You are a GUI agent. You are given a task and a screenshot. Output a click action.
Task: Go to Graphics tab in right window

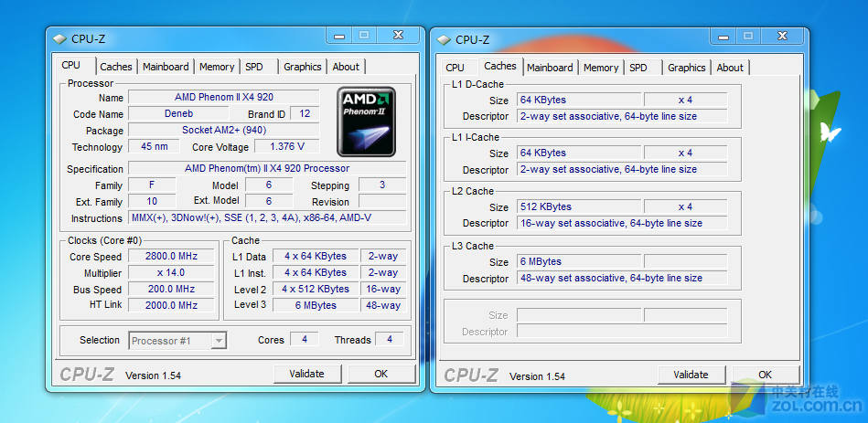pos(686,68)
